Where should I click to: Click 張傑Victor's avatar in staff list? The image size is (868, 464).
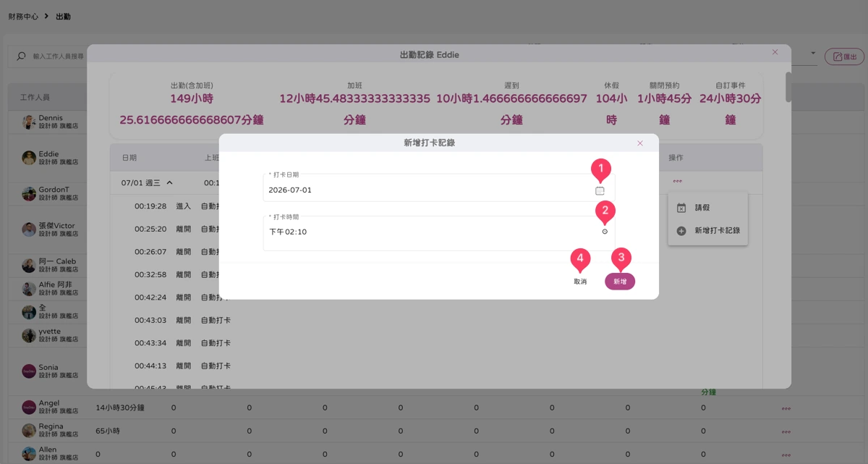pyautogui.click(x=29, y=229)
